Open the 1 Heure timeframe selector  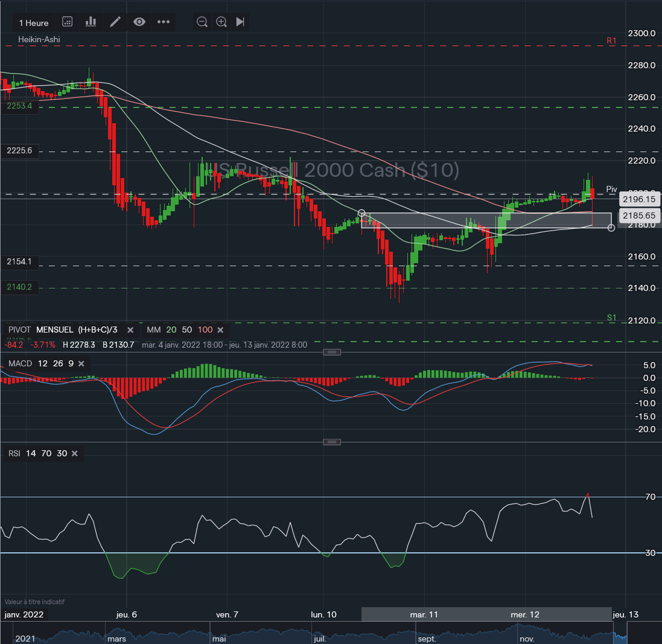[34, 23]
